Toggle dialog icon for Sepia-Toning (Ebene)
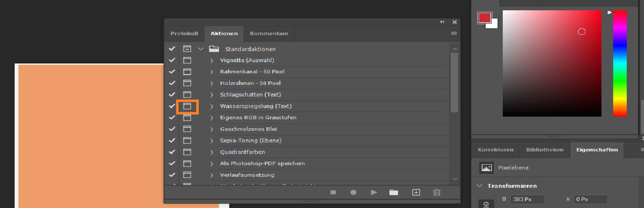This screenshot has height=208, width=644. (x=187, y=141)
